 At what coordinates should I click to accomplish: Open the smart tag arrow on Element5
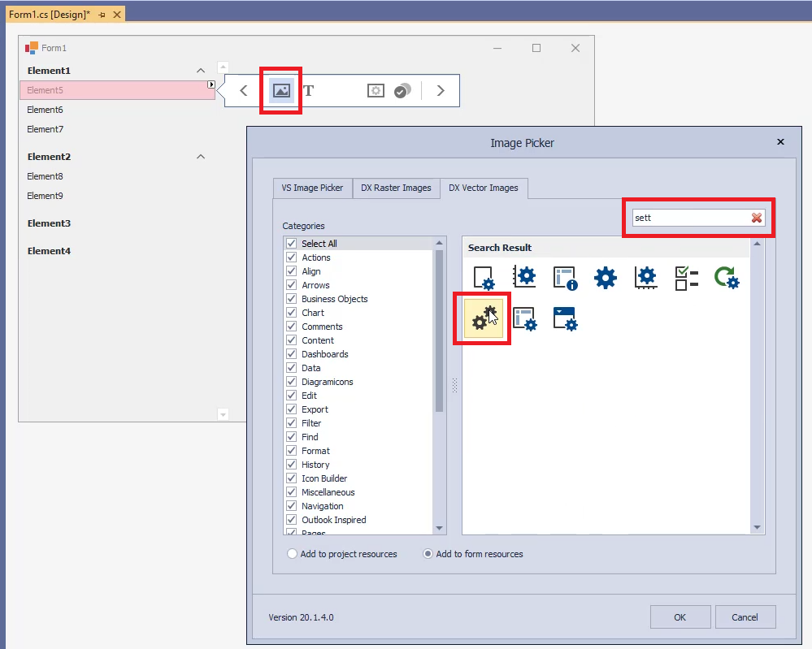pos(211,84)
